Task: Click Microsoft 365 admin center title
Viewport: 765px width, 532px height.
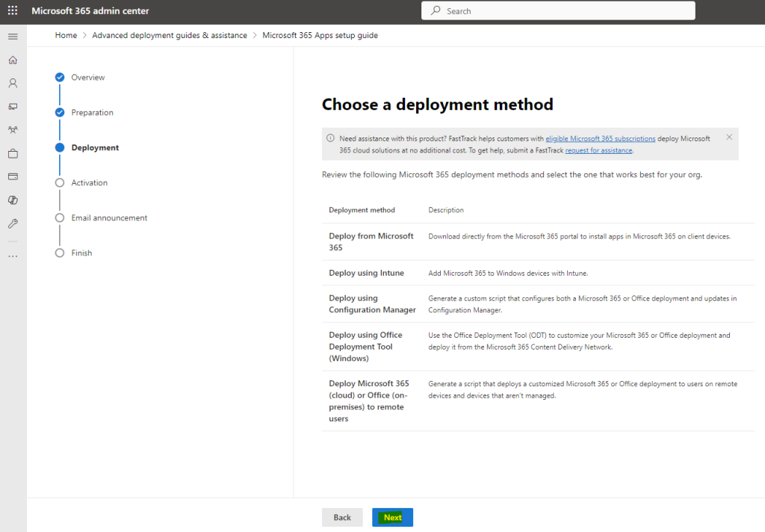Action: 90,10
